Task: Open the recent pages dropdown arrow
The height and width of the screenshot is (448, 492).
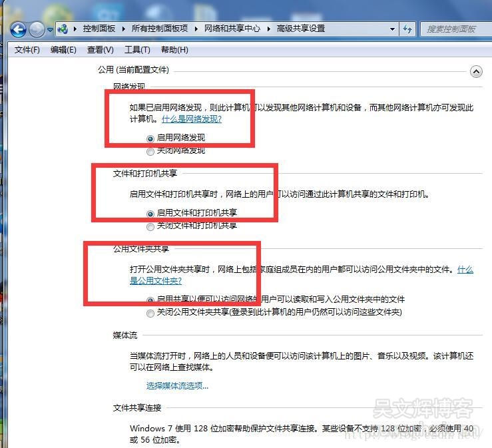Action: coord(50,29)
